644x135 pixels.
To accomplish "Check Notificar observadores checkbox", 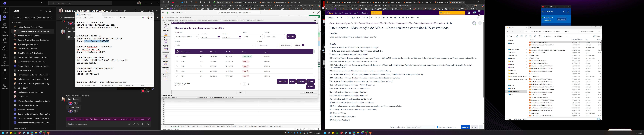I will pos(438,127).
